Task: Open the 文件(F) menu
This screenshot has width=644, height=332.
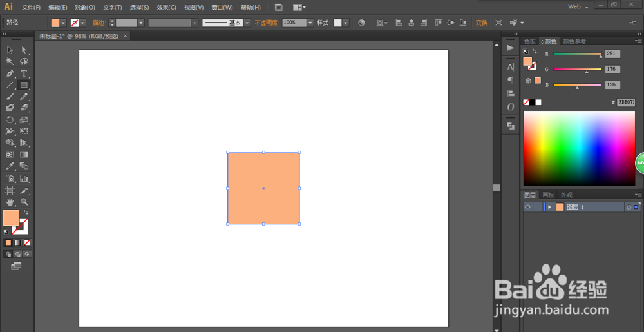Action: click(x=31, y=7)
